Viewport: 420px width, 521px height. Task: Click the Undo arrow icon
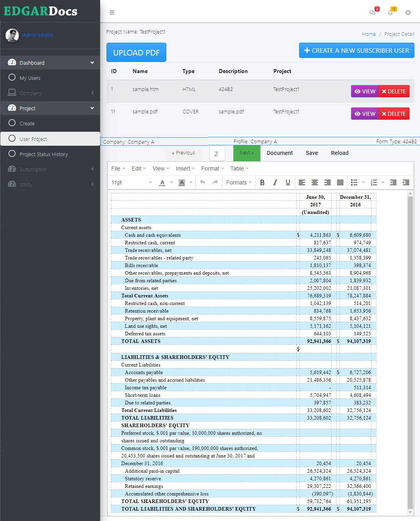click(x=203, y=182)
